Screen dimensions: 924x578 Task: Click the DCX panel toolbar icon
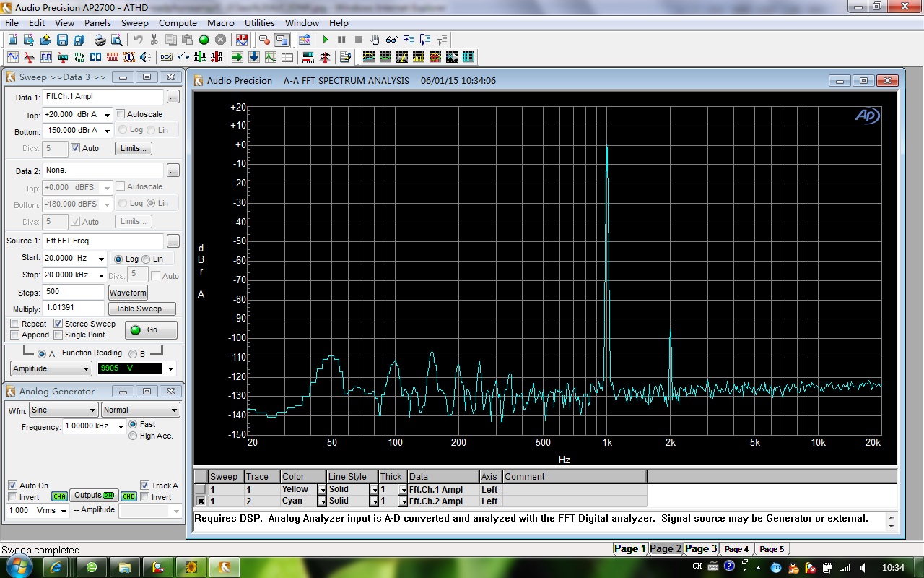pyautogui.click(x=166, y=57)
